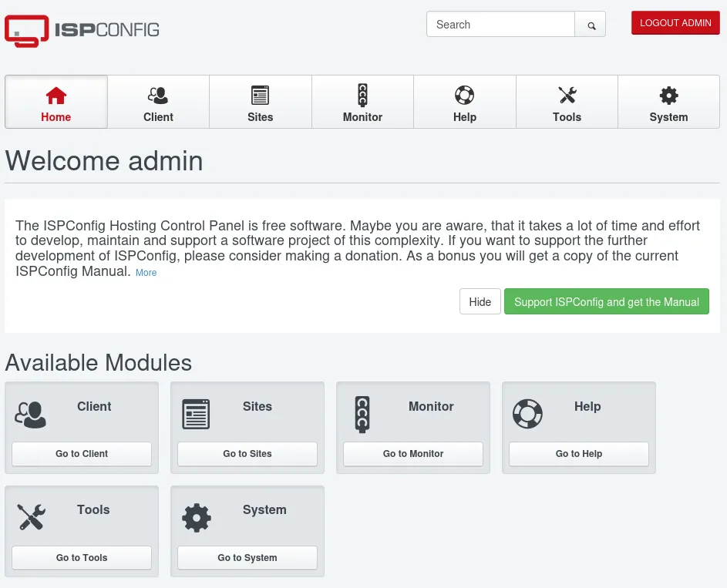Choose the Go to Help button
The height and width of the screenshot is (588, 727).
tap(579, 454)
